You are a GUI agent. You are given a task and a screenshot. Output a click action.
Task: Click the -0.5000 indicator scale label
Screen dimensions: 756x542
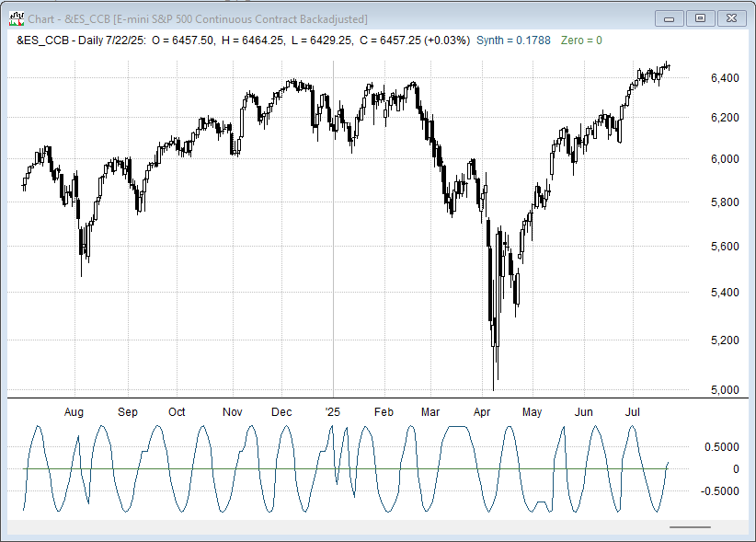coord(721,491)
